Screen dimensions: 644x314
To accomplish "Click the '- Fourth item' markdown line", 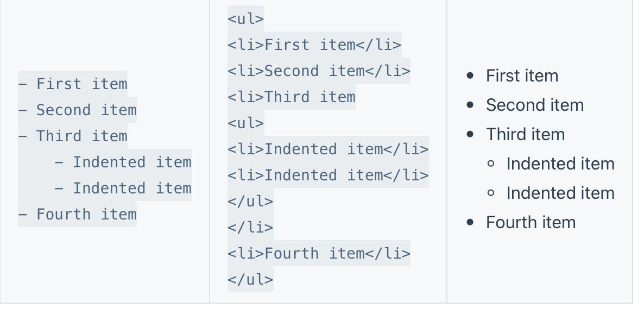I will tap(77, 215).
